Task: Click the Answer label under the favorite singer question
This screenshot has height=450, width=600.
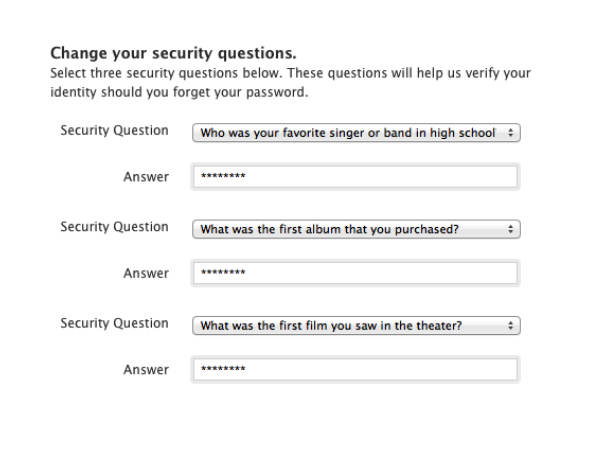Action: [x=146, y=177]
